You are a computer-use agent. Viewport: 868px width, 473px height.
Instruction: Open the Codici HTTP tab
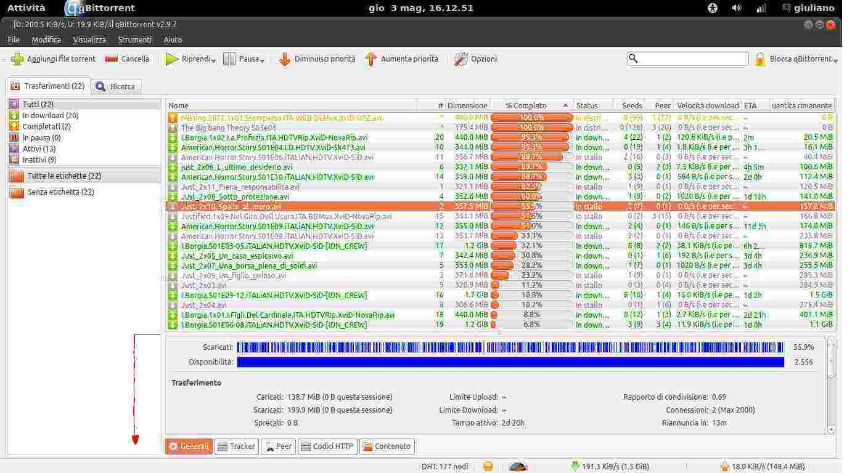pyautogui.click(x=327, y=447)
